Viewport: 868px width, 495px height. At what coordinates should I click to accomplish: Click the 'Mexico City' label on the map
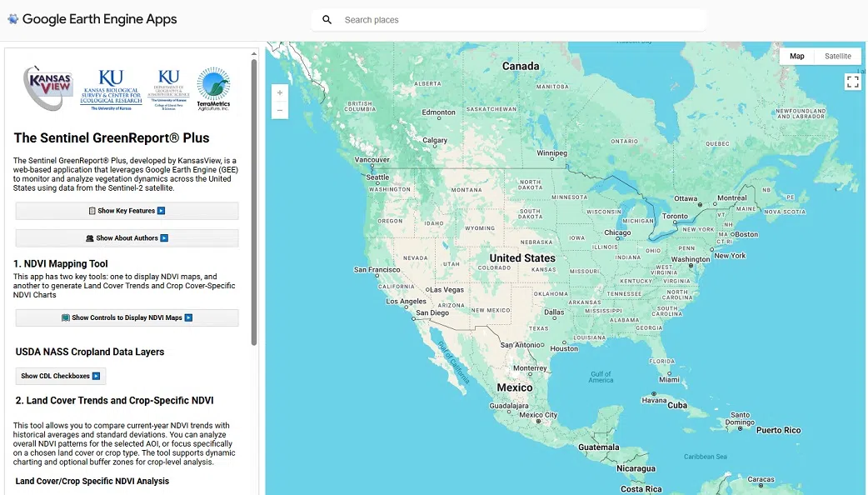[538, 415]
